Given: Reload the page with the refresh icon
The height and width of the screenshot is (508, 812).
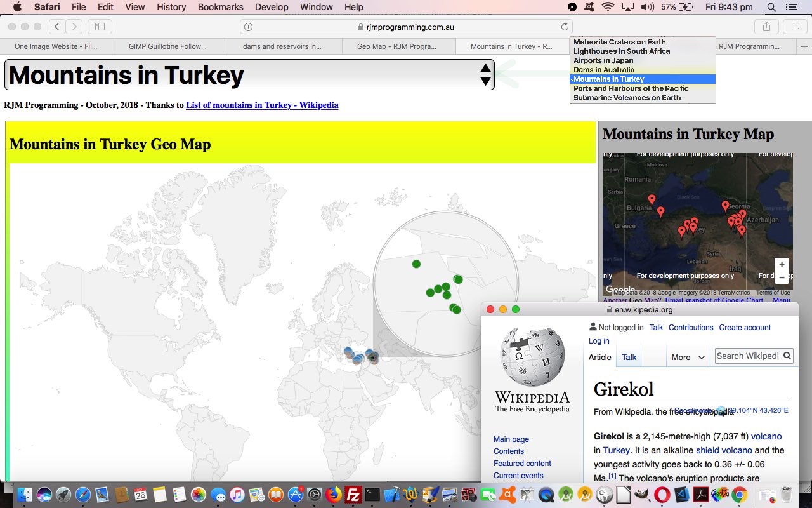Looking at the screenshot, I should pos(565,27).
